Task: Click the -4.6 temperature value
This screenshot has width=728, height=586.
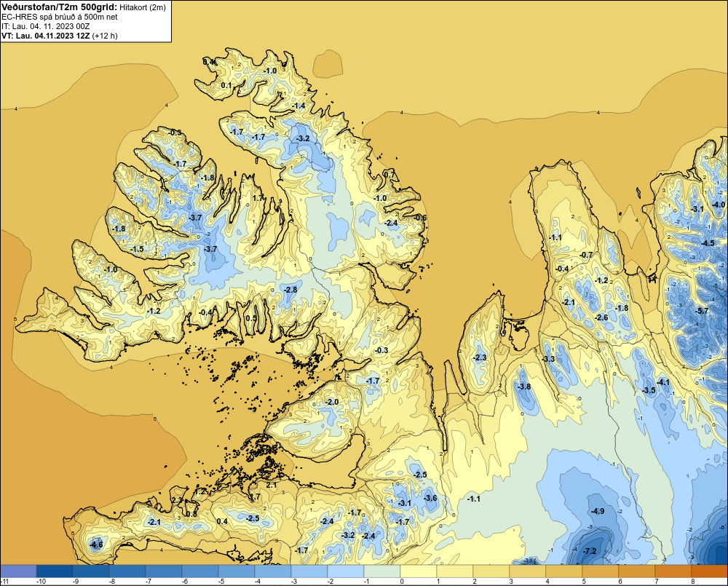Action: pos(95,545)
